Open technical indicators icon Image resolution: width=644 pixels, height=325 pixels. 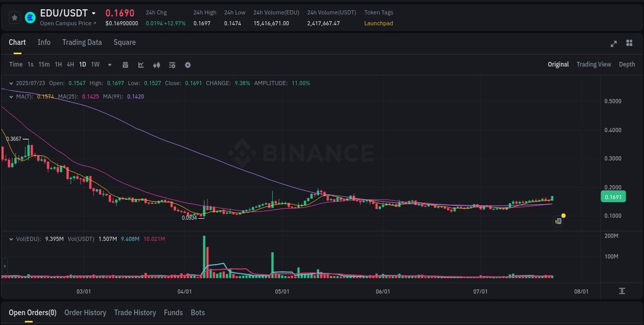[x=156, y=65]
